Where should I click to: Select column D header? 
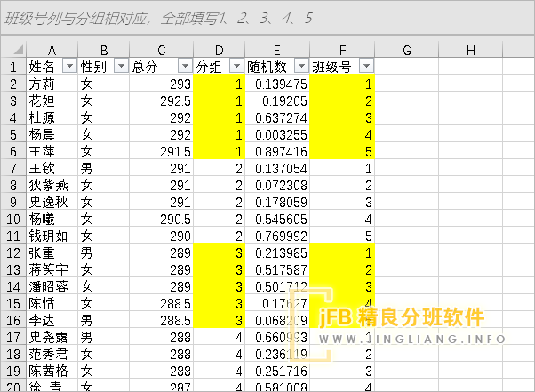pos(219,50)
